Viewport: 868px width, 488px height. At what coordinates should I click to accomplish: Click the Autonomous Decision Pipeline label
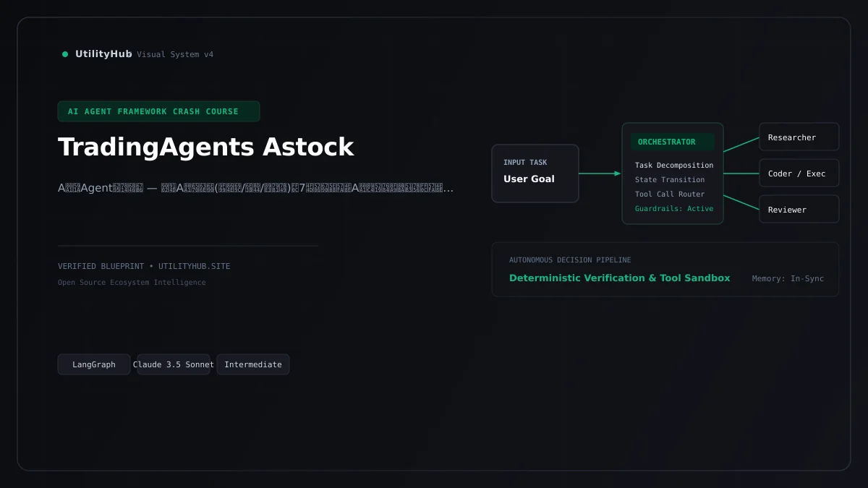tap(570, 260)
